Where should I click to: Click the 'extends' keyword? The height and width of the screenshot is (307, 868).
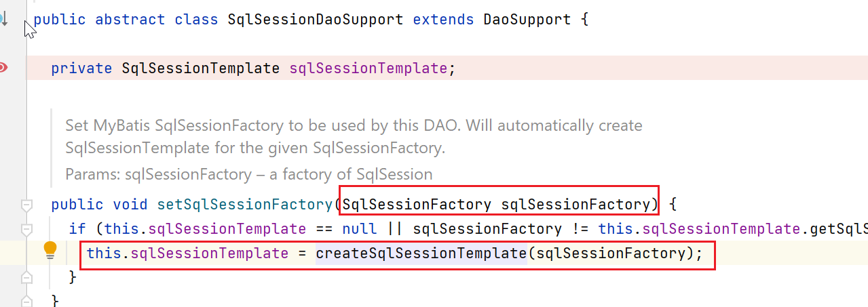pos(443,19)
